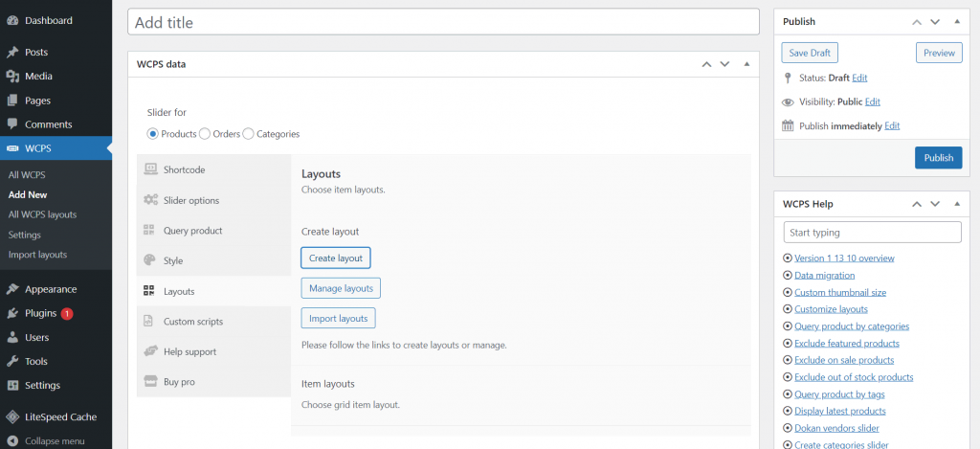The image size is (980, 449).
Task: Click the Buy pro store icon
Action: tap(149, 382)
